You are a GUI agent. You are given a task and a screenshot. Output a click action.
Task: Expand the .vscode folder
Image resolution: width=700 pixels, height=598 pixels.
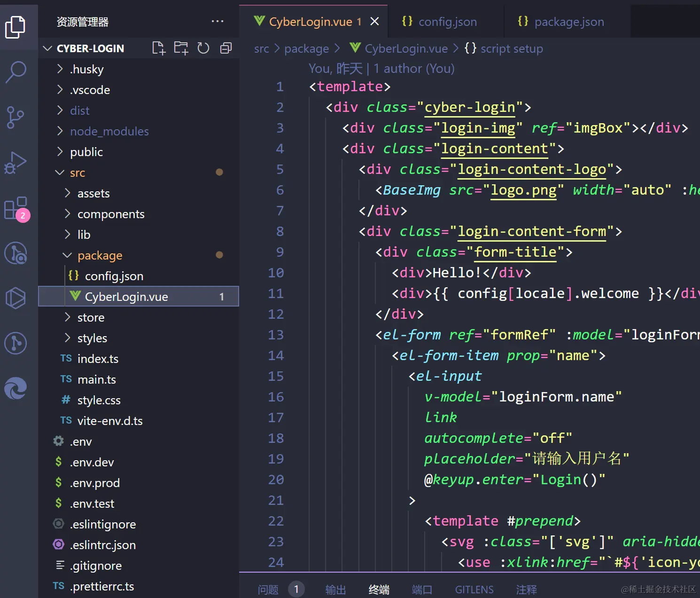click(139, 90)
